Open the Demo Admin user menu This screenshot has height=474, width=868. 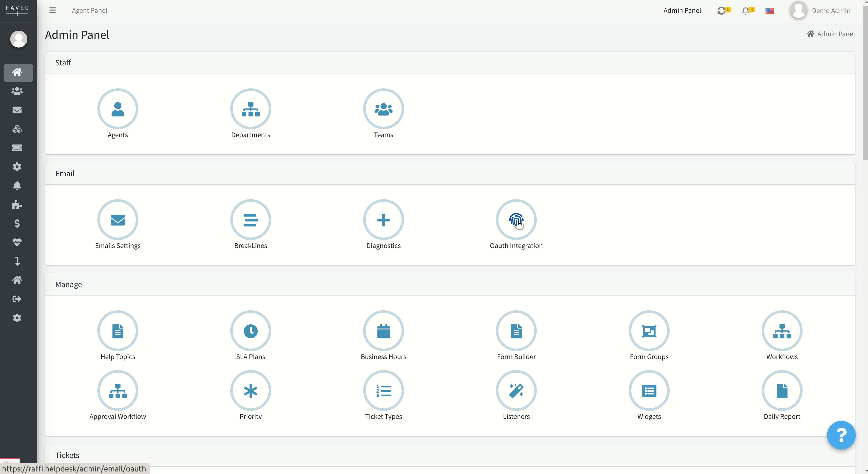click(x=832, y=10)
